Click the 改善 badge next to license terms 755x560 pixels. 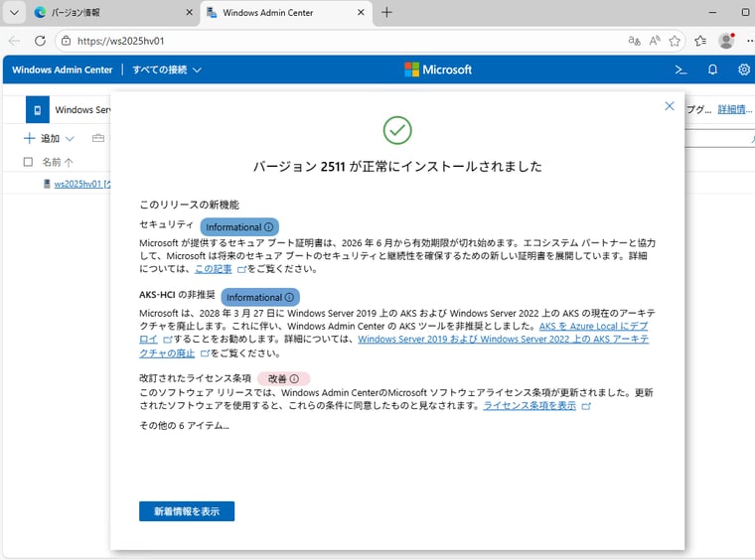[283, 378]
